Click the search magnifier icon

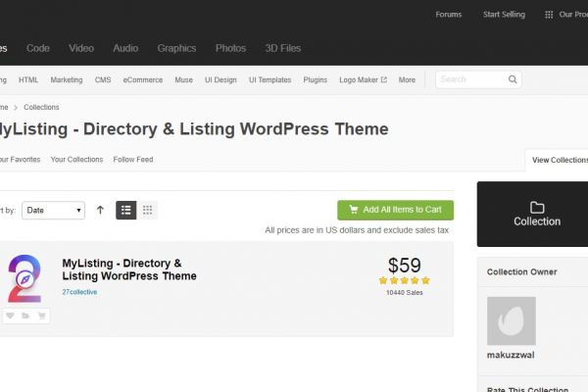513,79
